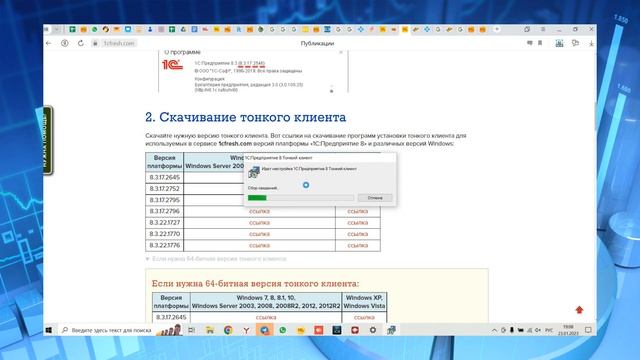The image size is (640, 360).
Task: Open a new tab with the plus button
Action: (497, 29)
